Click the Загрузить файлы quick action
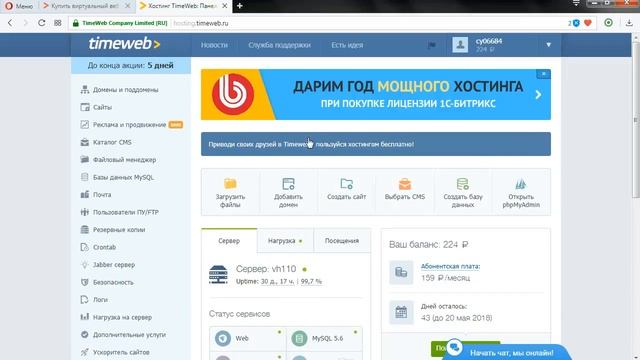 230,192
